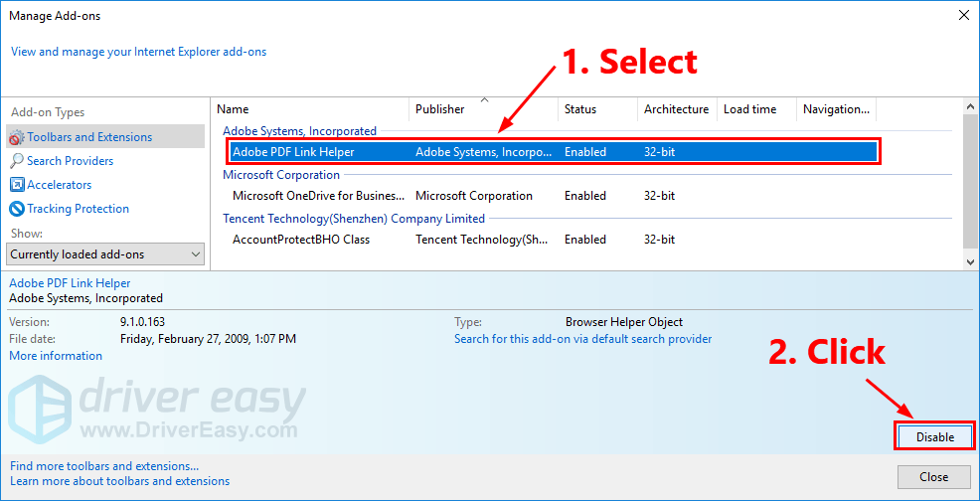Click the Close button at bottom
This screenshot has height=501, width=980.
pyautogui.click(x=933, y=477)
